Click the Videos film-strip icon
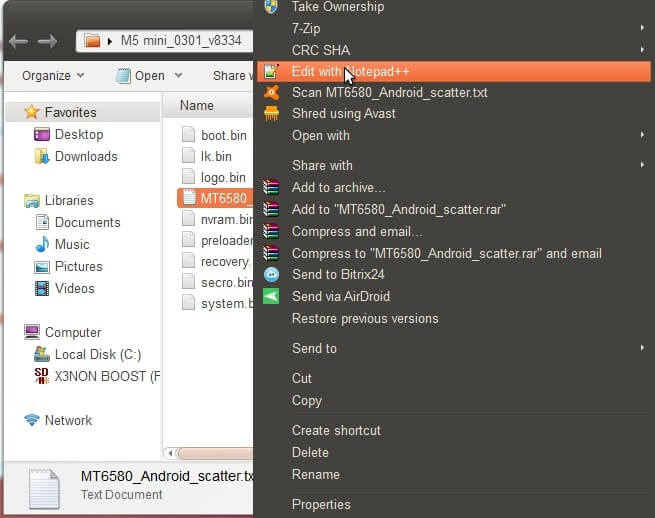The image size is (655, 518). pyautogui.click(x=42, y=288)
